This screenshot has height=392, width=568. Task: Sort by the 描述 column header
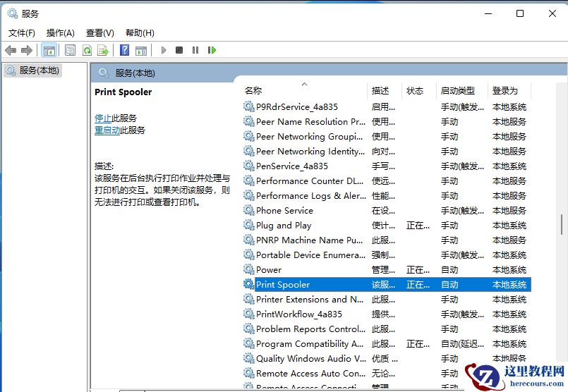(x=385, y=90)
